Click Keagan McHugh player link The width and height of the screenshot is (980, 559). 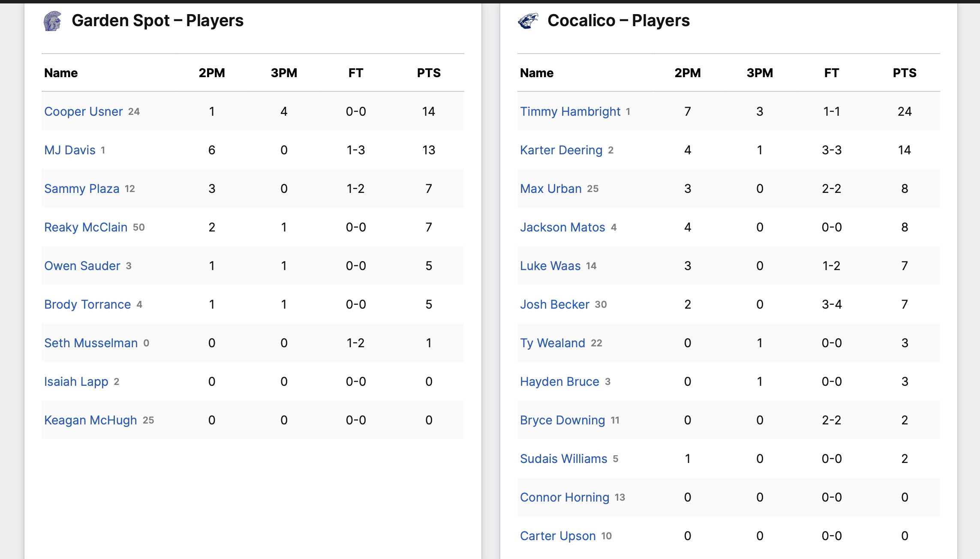point(90,420)
